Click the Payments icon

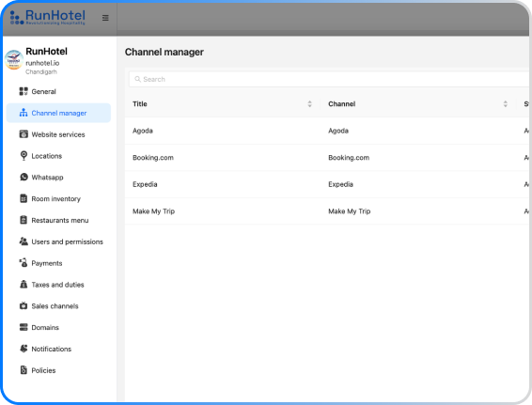click(x=23, y=263)
